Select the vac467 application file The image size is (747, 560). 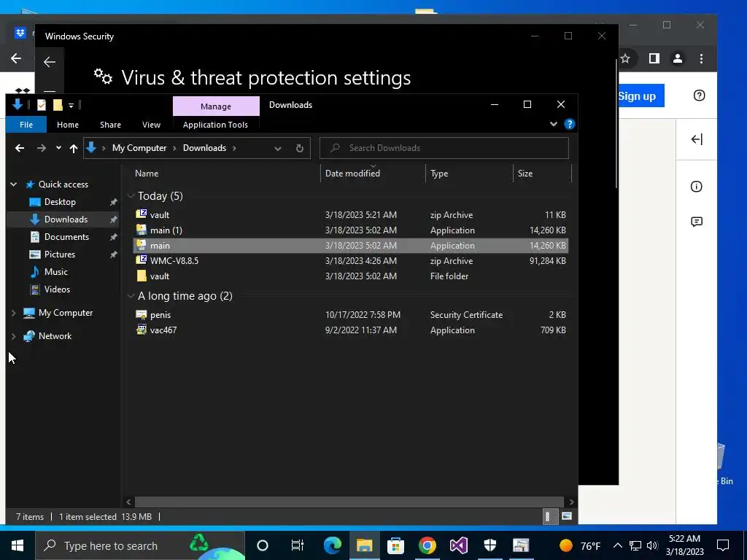pos(351,330)
